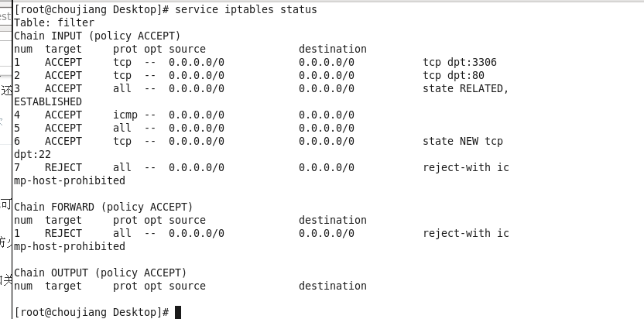The image size is (644, 319).
Task: Click REJECT target in INPUT rule 7
Action: click(63, 167)
